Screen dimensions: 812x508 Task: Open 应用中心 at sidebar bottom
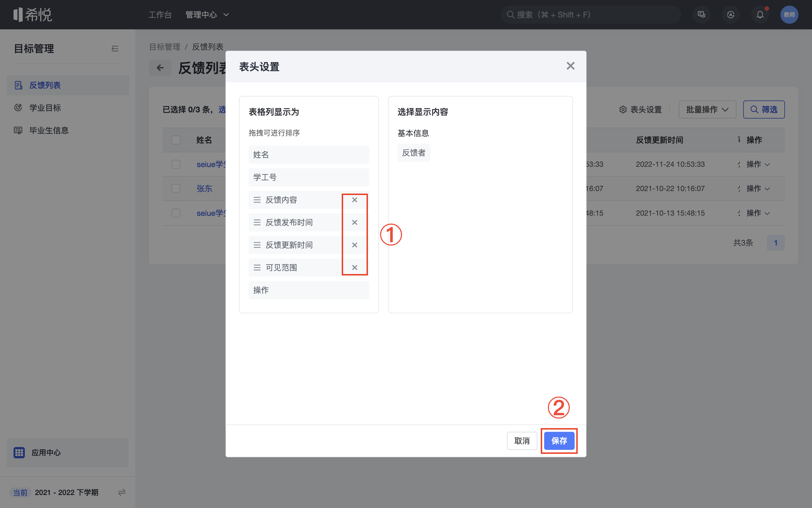click(x=68, y=453)
